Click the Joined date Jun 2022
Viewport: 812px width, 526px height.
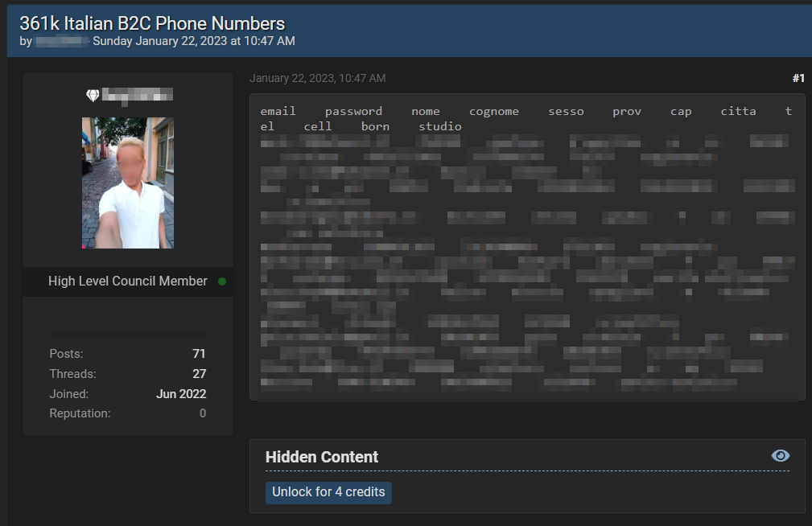click(181, 394)
